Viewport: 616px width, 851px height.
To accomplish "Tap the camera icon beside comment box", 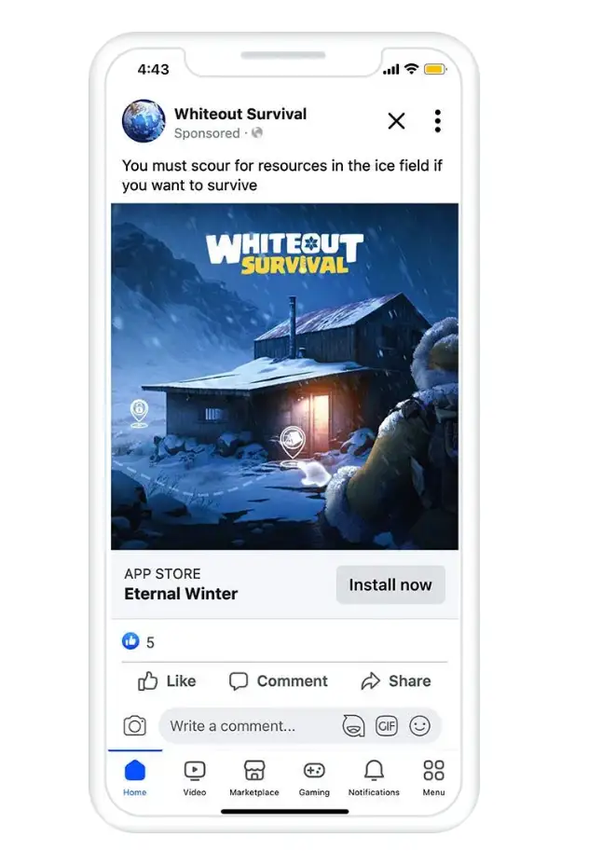I will point(134,725).
